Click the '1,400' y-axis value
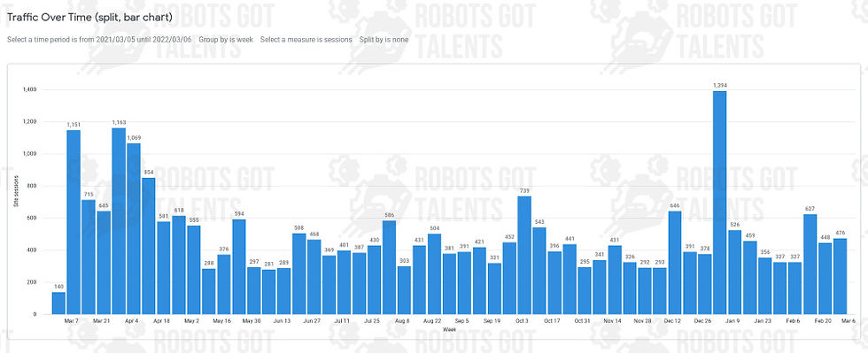This screenshot has width=868, height=353. click(x=29, y=89)
